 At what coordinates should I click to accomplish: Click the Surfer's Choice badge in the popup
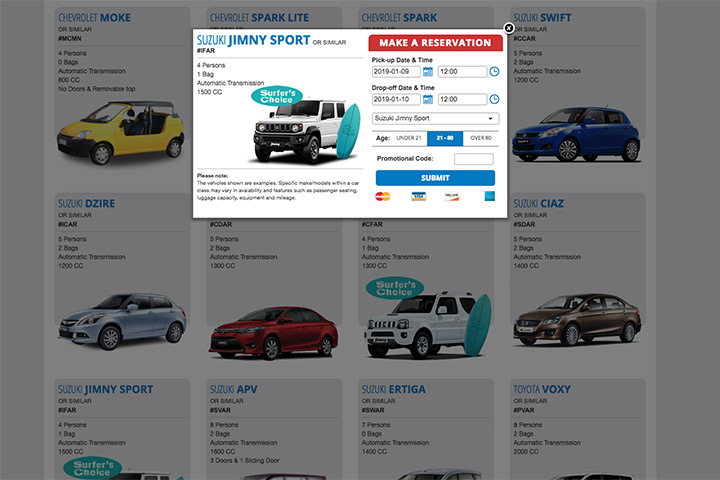(277, 96)
